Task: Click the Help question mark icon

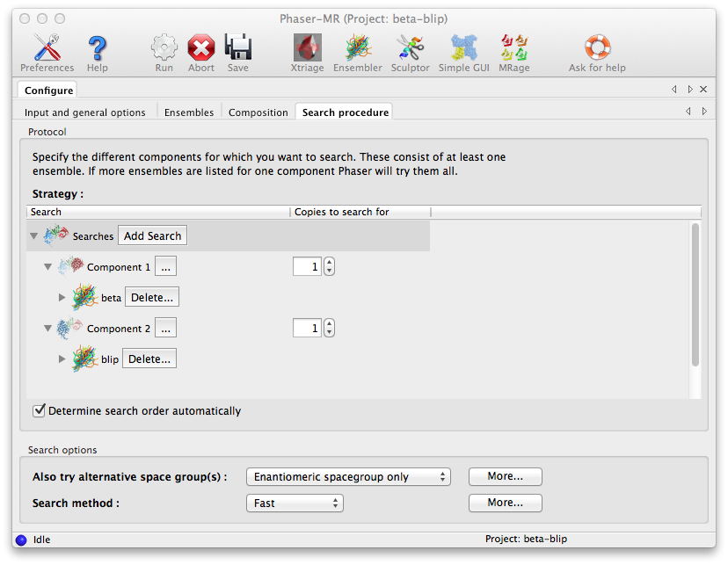Action: 97,50
